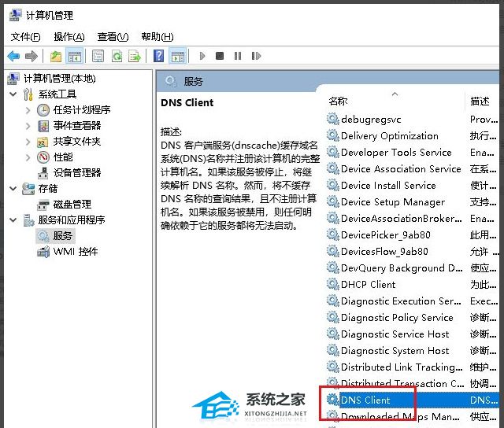Click the Refresh toolbar icon
This screenshot has width=504, height=428.
tap(117, 56)
